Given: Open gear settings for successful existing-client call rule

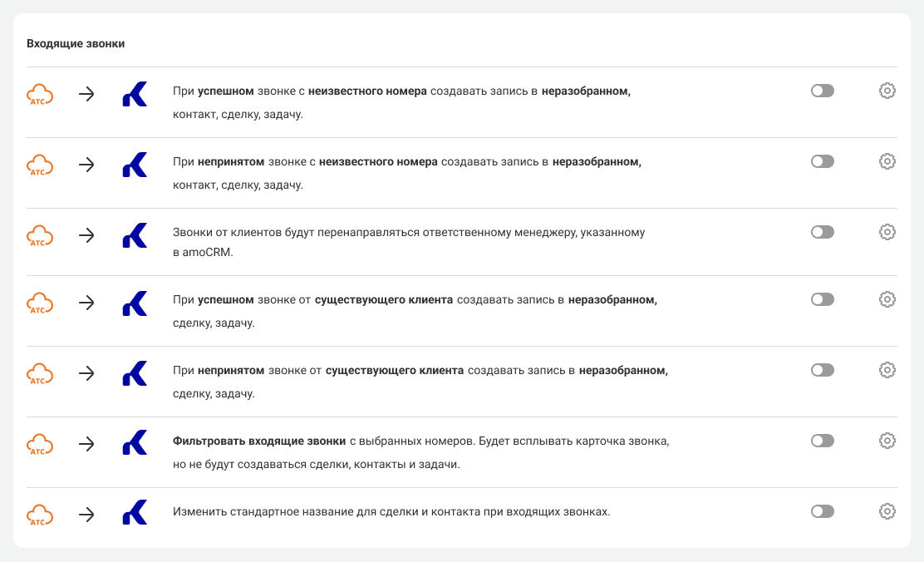Looking at the screenshot, I should click(887, 299).
